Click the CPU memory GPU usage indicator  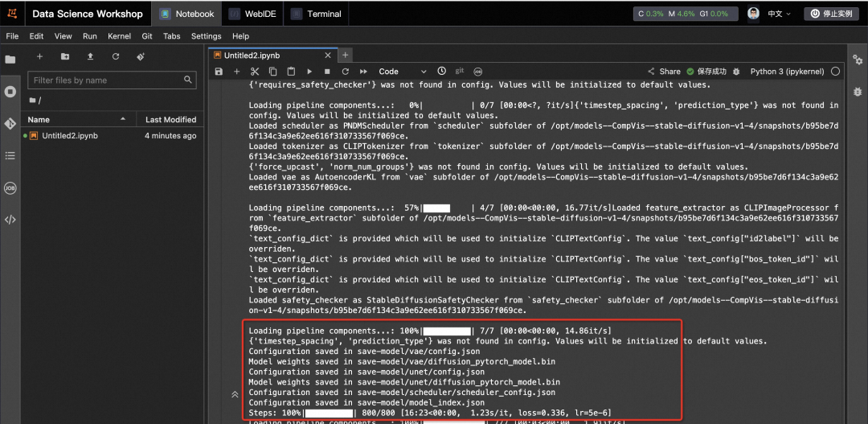pos(686,14)
